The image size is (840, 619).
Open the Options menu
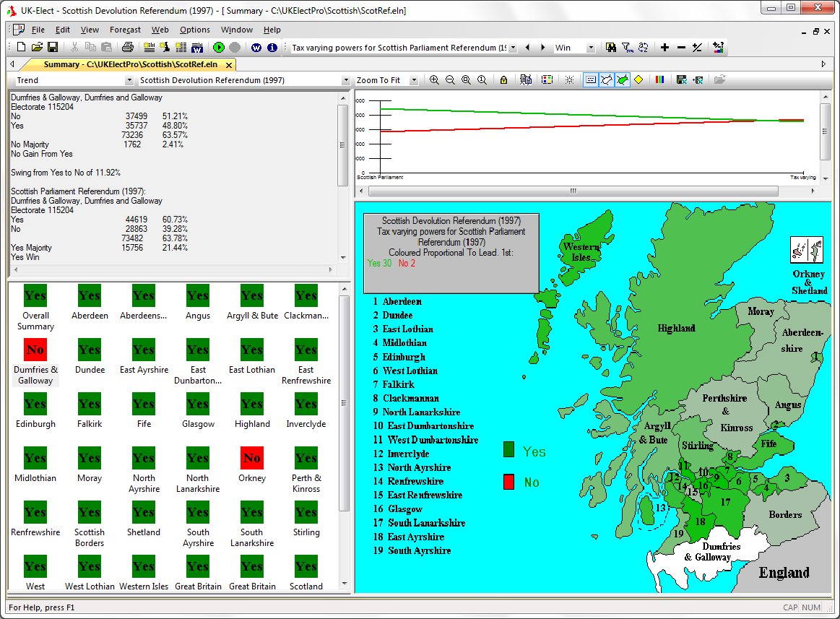pos(195,30)
